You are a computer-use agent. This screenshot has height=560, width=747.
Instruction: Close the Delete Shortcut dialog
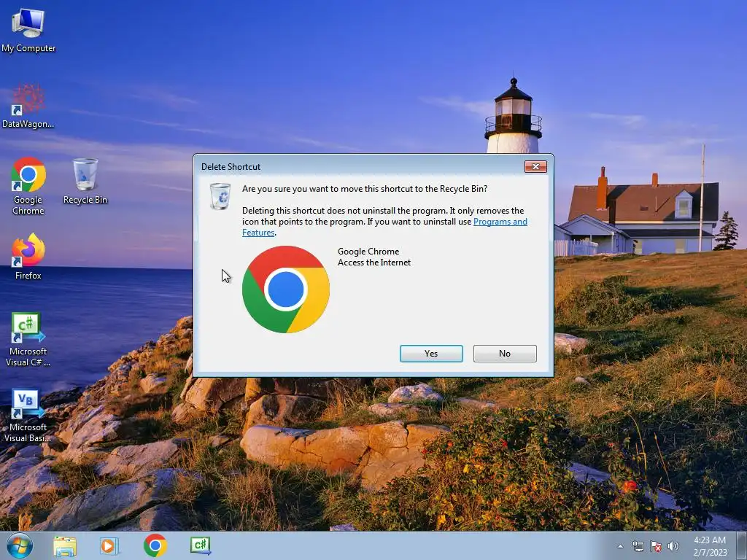535,167
